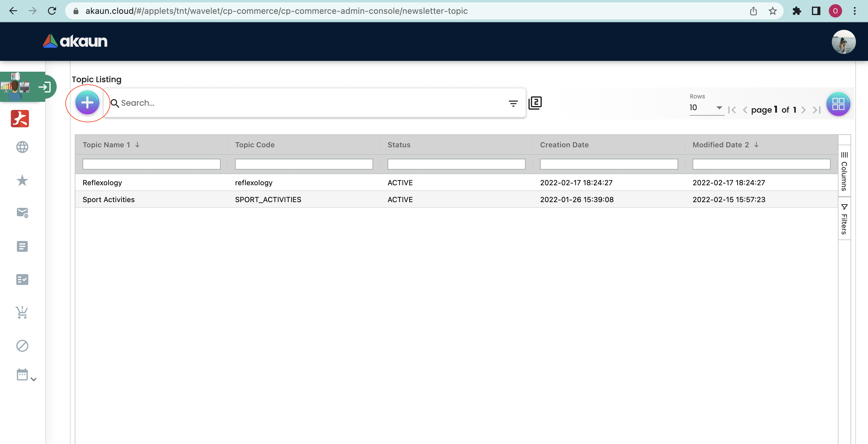868x444 pixels.
Task: Click the blocked circle sidebar icon
Action: 22,346
